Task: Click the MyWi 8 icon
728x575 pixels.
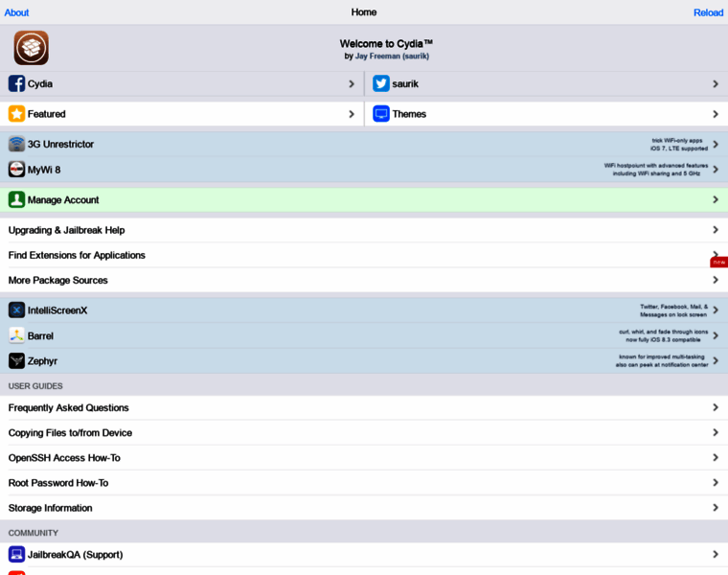Action: (x=16, y=170)
